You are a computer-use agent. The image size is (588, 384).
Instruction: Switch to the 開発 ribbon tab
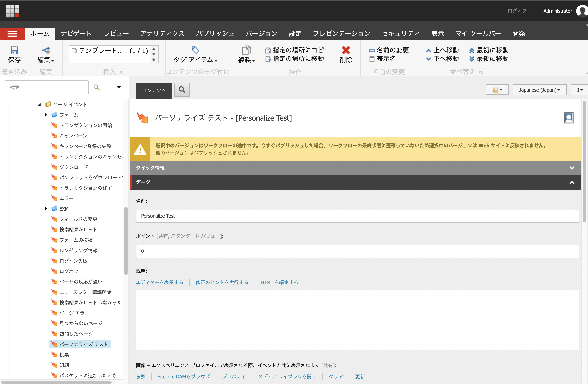[x=518, y=34]
